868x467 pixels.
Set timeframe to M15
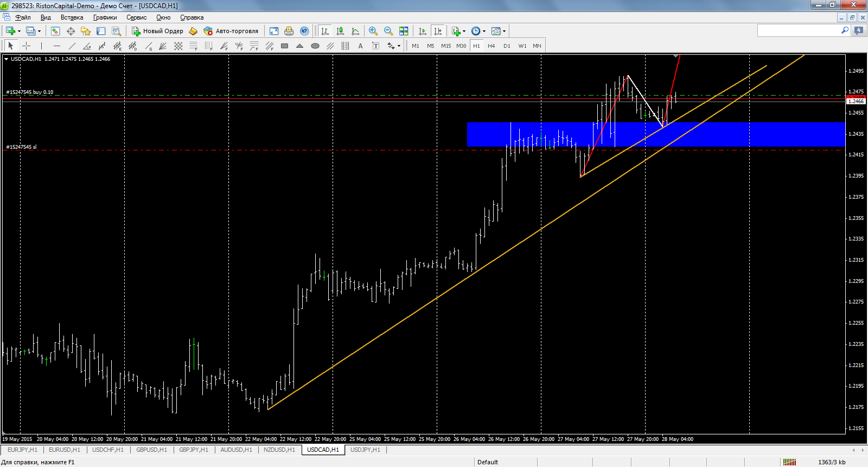click(x=446, y=46)
